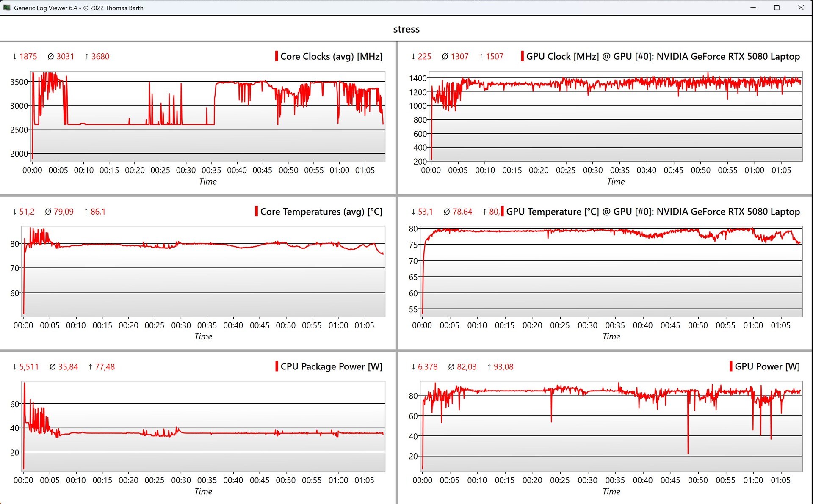Click red legend swatch beside GPU Clock
Viewport: 813px width, 504px height.
(x=522, y=56)
